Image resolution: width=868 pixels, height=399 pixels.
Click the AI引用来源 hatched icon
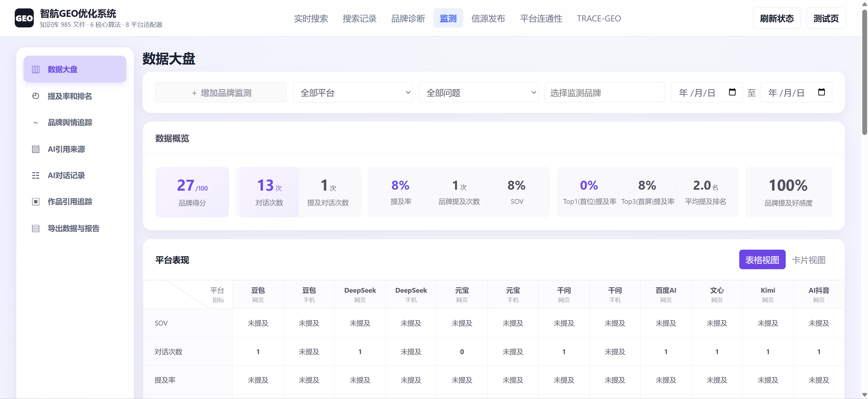36,149
